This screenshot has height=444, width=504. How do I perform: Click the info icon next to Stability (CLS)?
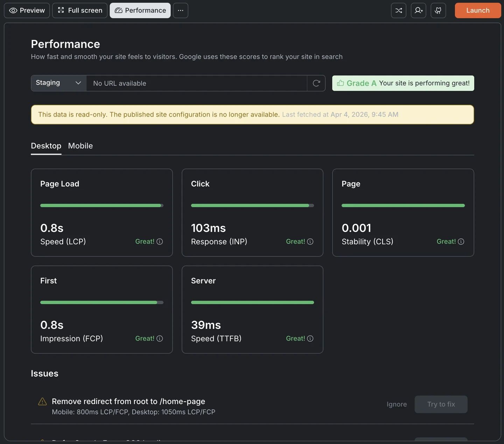(x=461, y=241)
